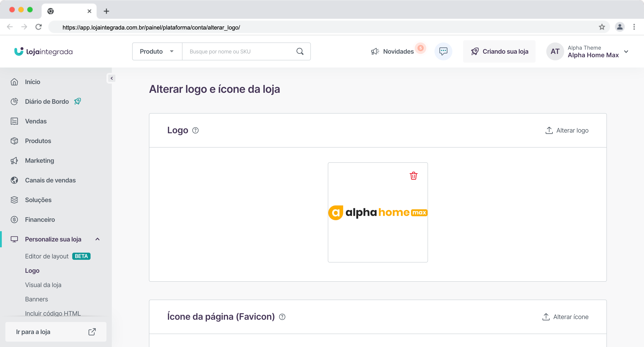The image size is (644, 347).
Task: Click the Loja Integrada logo
Action: (44, 51)
